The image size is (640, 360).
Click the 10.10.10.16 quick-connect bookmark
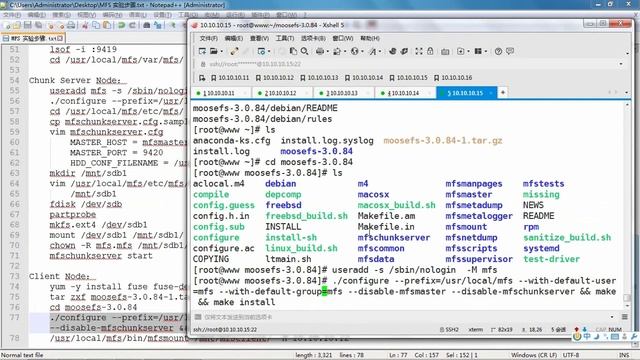click(x=453, y=78)
